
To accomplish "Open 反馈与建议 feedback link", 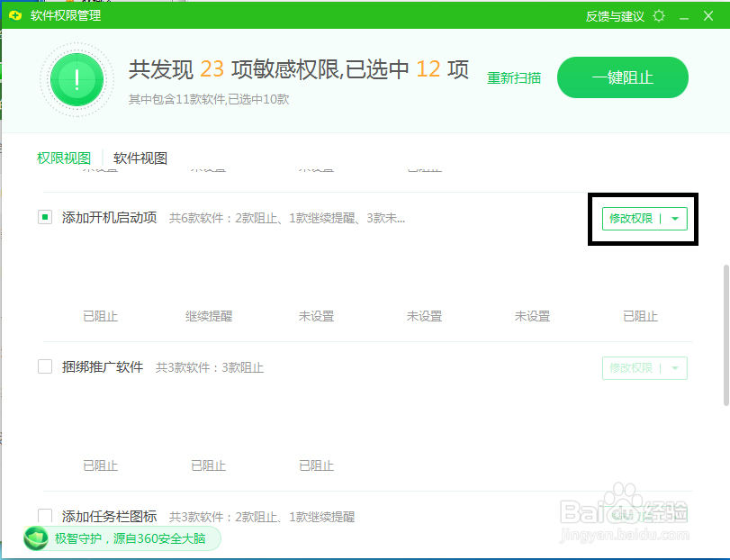I will click(x=615, y=16).
